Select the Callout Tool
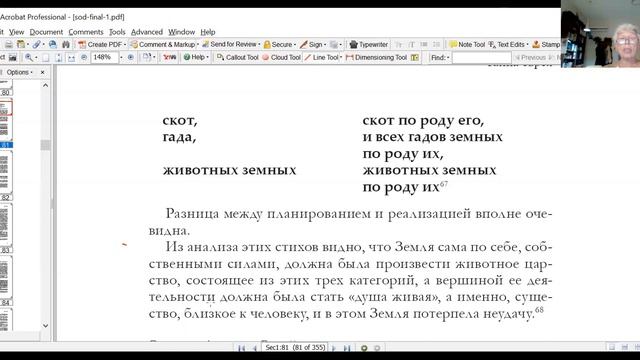 pos(238,58)
